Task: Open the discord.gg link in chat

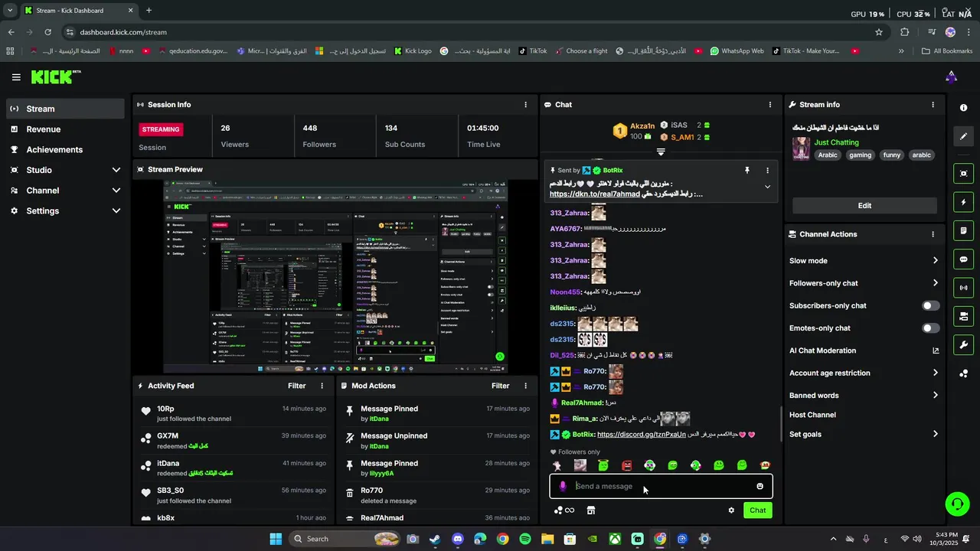Action: click(642, 435)
